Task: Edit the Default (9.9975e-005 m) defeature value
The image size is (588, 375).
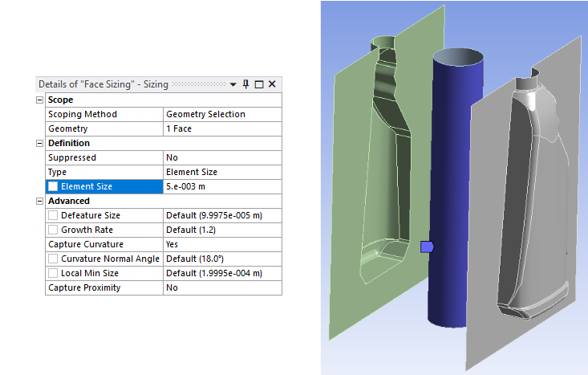Action: click(222, 215)
